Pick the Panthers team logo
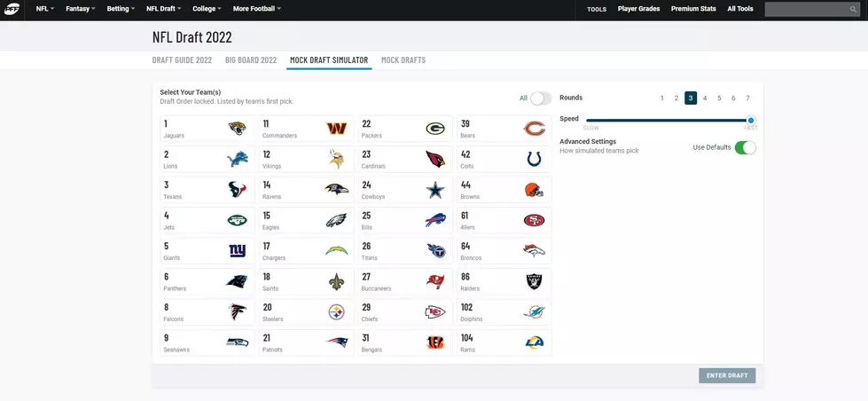Viewport: 868px width, 401px height. (237, 281)
